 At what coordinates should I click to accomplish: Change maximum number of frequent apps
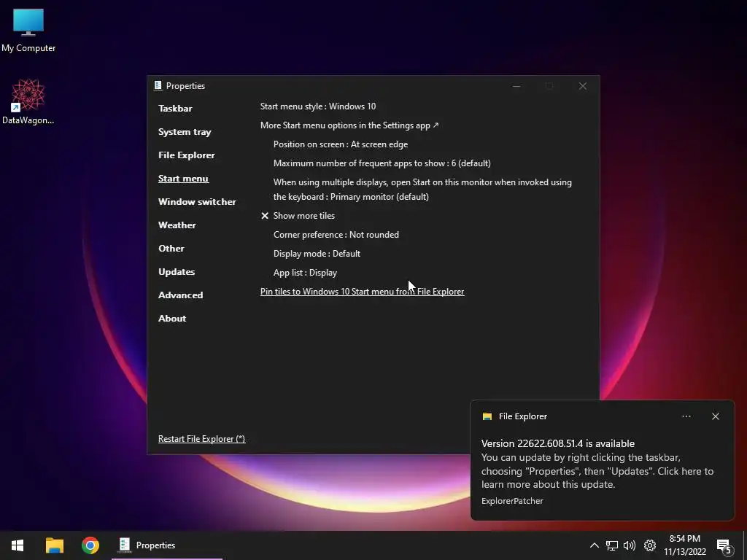tap(382, 163)
